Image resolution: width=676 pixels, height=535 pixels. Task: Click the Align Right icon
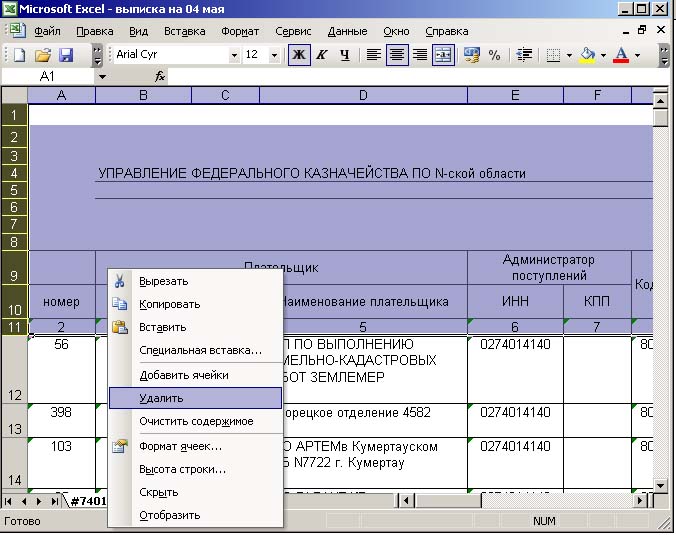[420, 55]
